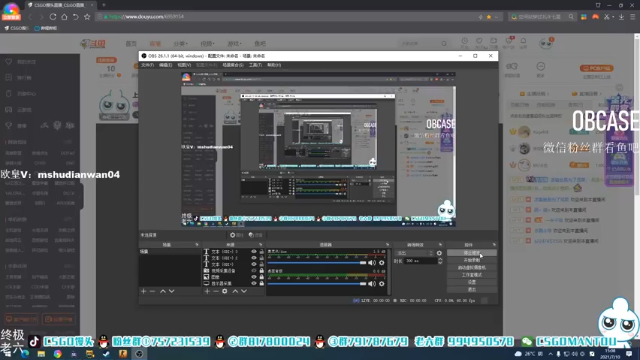This screenshot has height=360, width=640.
Task: Open settings gear for 桌面音频 mixer channel
Action: 382,284
